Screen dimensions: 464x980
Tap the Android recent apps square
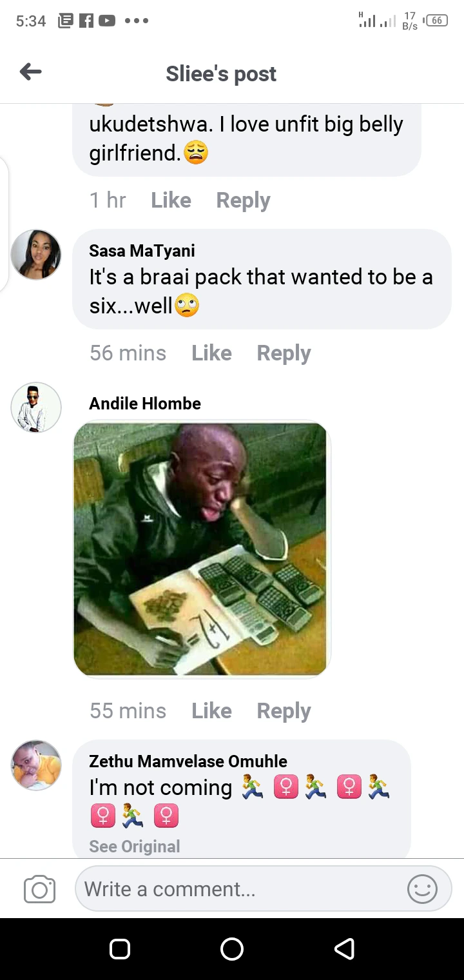coord(120,949)
